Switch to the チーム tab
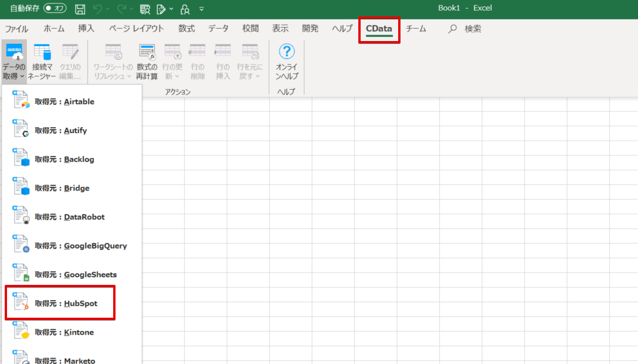 coord(416,29)
